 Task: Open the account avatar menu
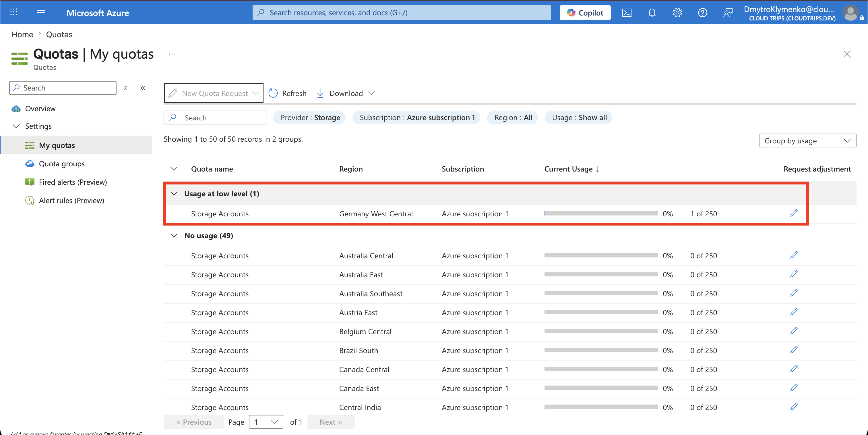[851, 13]
